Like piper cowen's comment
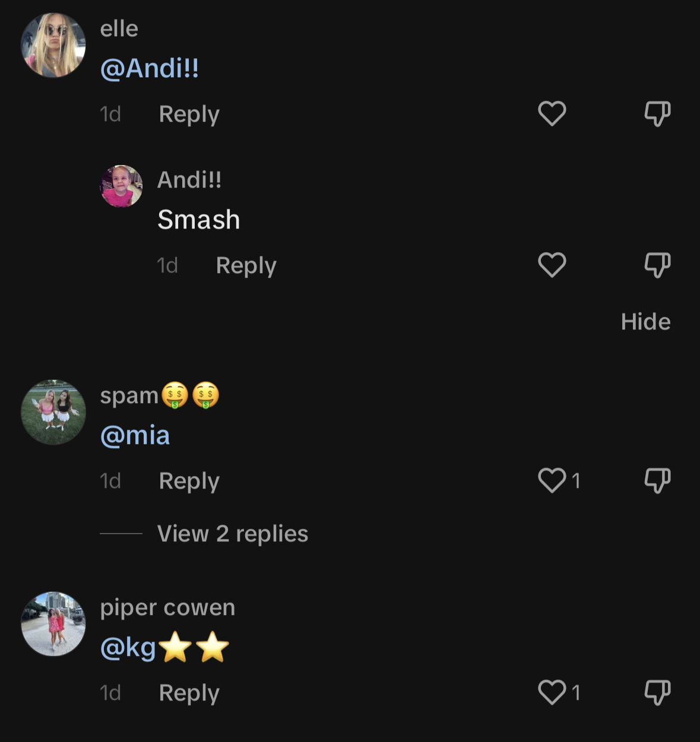Screen dimensions: 700x742 point(552,692)
